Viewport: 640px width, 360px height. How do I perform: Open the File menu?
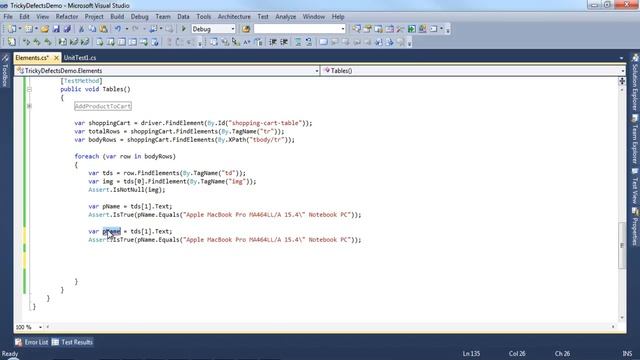click(x=8, y=17)
